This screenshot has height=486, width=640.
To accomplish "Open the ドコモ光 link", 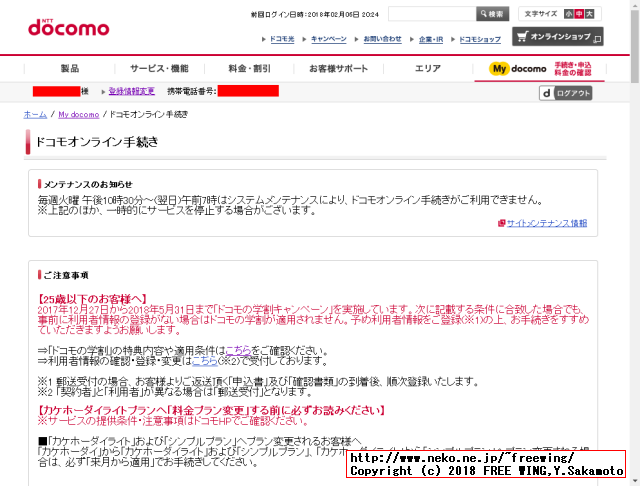I will (x=282, y=39).
